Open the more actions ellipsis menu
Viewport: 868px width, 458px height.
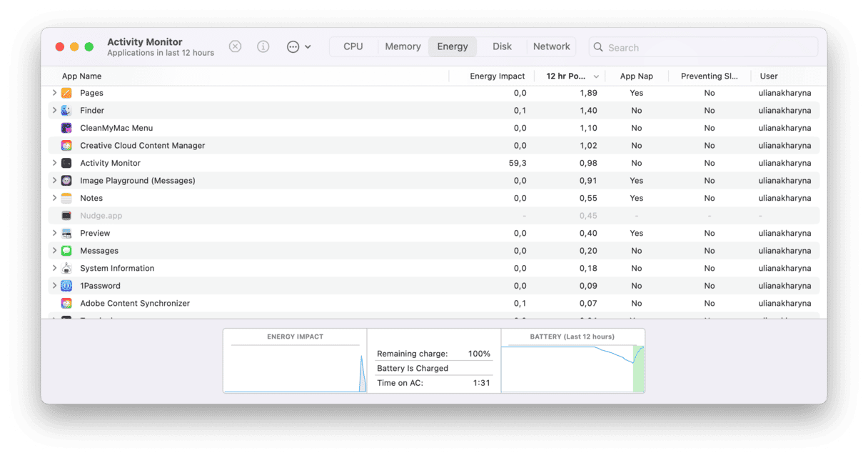coord(298,46)
